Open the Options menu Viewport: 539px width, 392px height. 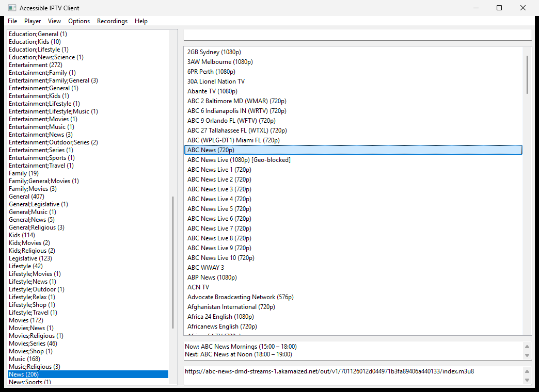pos(79,21)
